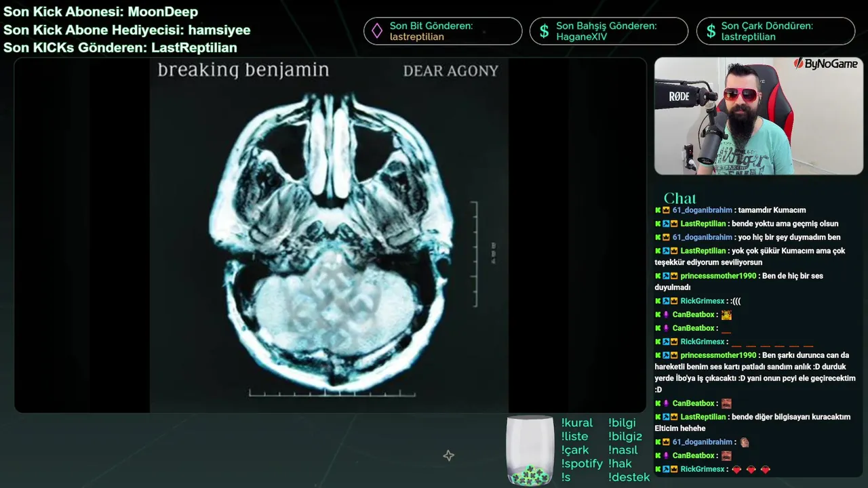Click the !s command
This screenshot has width=868, height=488.
566,477
